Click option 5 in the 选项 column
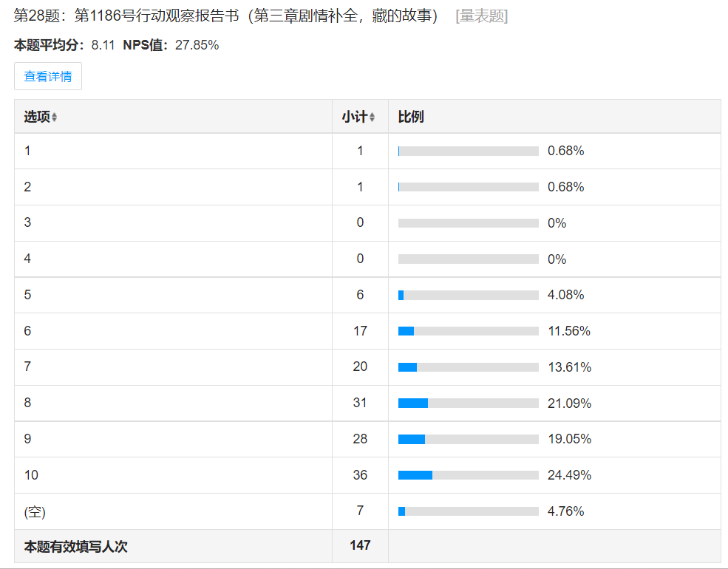 point(28,295)
